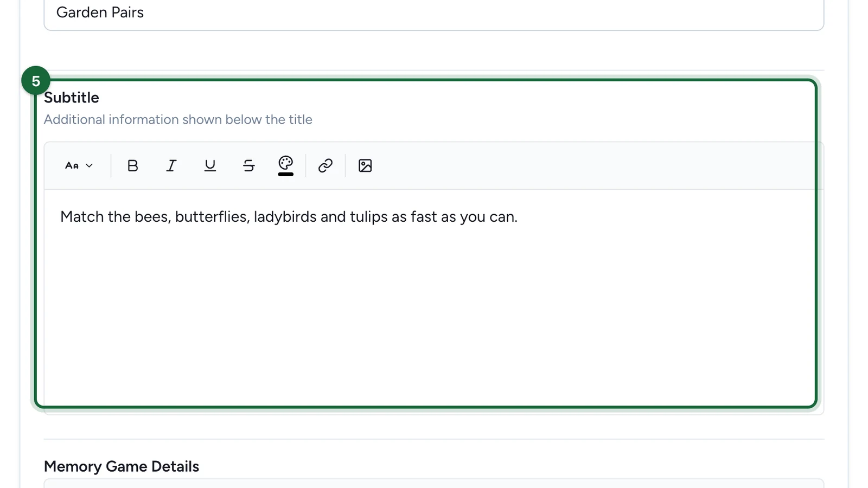Underline the subtitle text
The height and width of the screenshot is (488, 868).
click(x=210, y=165)
